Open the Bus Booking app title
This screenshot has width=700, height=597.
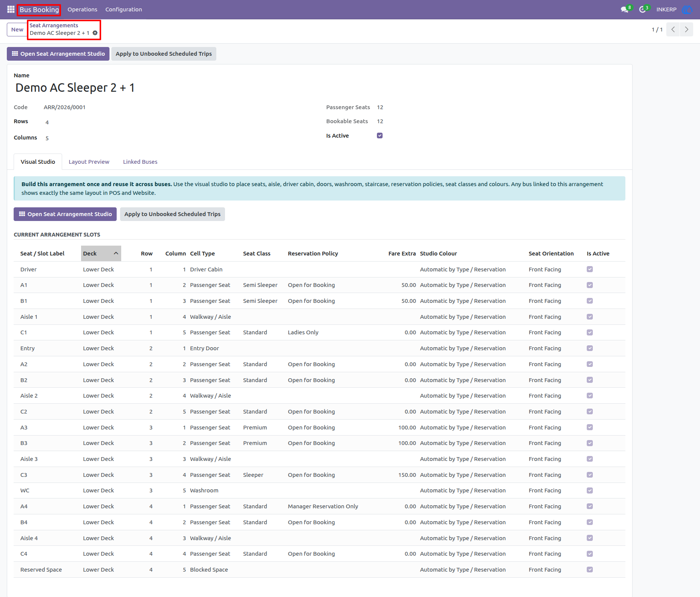click(x=39, y=9)
